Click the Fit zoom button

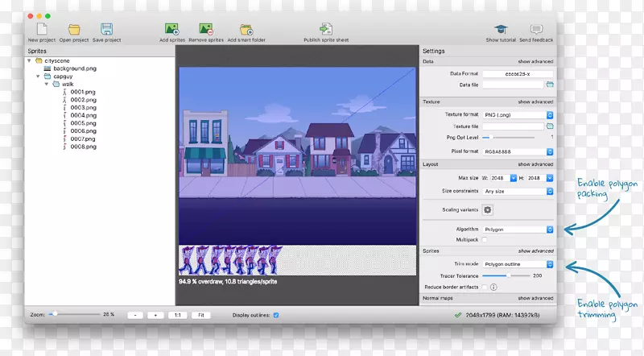(x=201, y=315)
